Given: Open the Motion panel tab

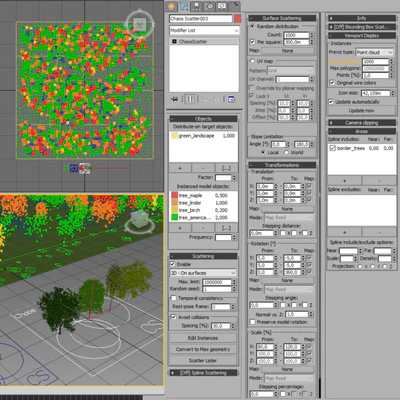Looking at the screenshot, I should coord(209,6).
